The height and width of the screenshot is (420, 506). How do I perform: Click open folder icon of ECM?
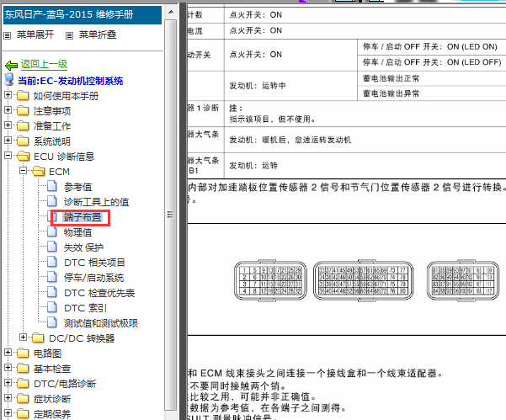pos(39,172)
